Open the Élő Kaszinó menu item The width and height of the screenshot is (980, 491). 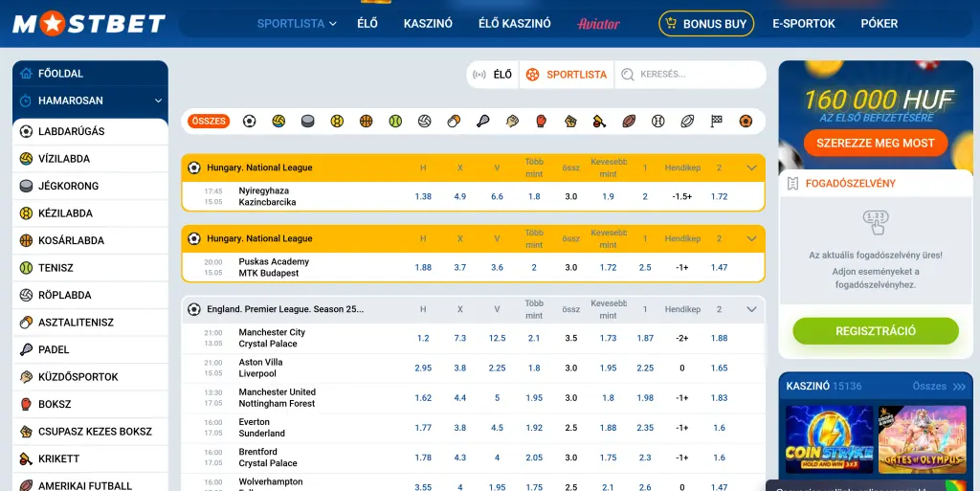514,24
